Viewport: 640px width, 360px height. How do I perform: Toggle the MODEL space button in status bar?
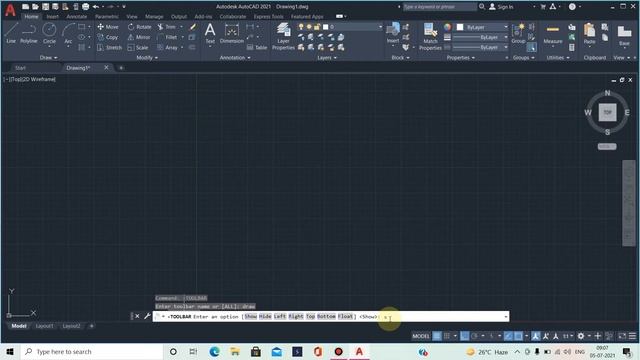(x=420, y=336)
